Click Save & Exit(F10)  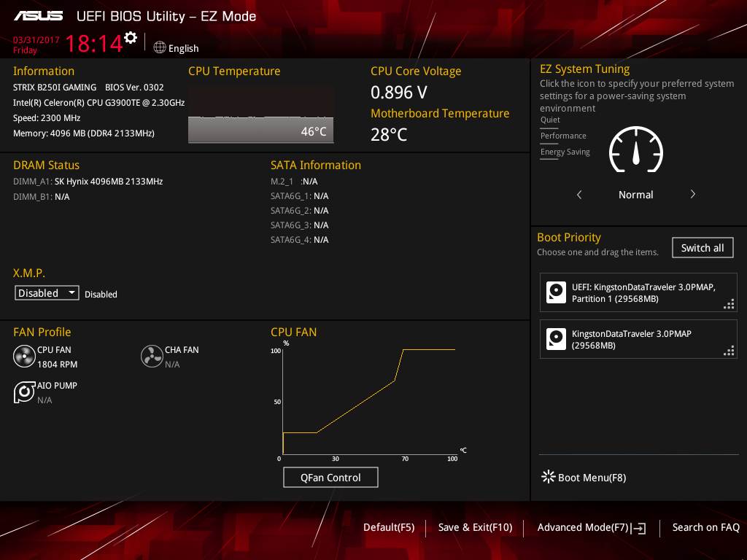tap(475, 528)
